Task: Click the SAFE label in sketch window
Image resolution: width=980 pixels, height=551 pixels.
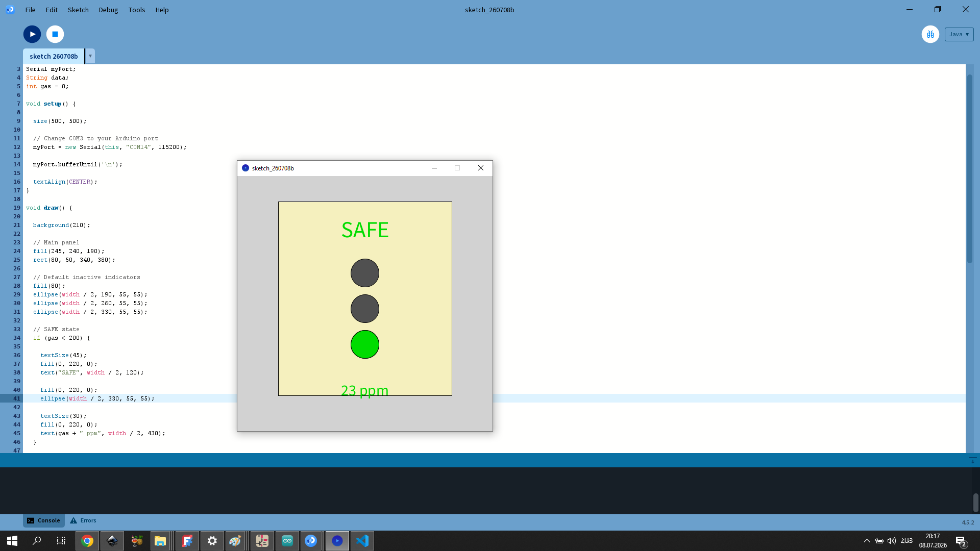Action: pos(365,230)
